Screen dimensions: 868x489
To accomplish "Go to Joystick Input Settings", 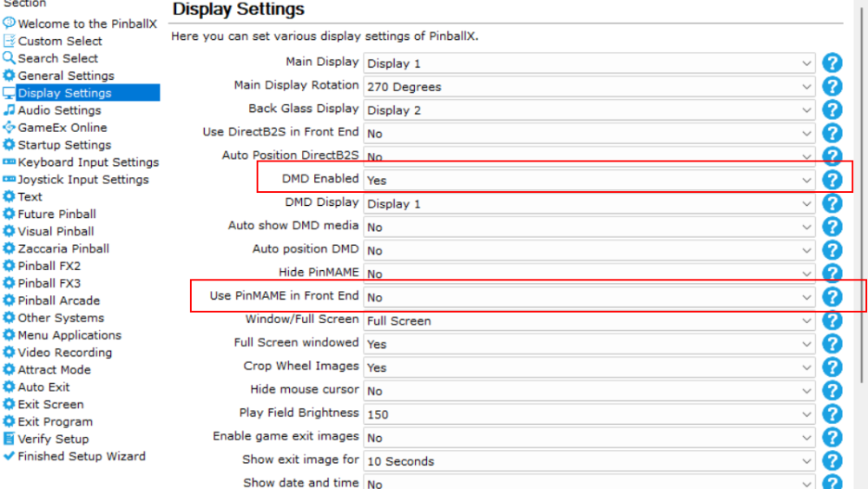I will (x=83, y=180).
